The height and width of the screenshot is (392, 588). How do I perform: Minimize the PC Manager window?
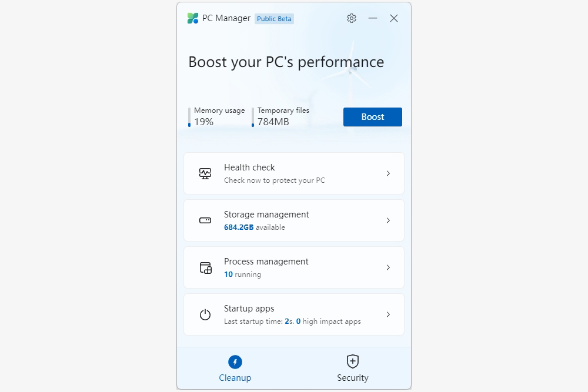373,18
